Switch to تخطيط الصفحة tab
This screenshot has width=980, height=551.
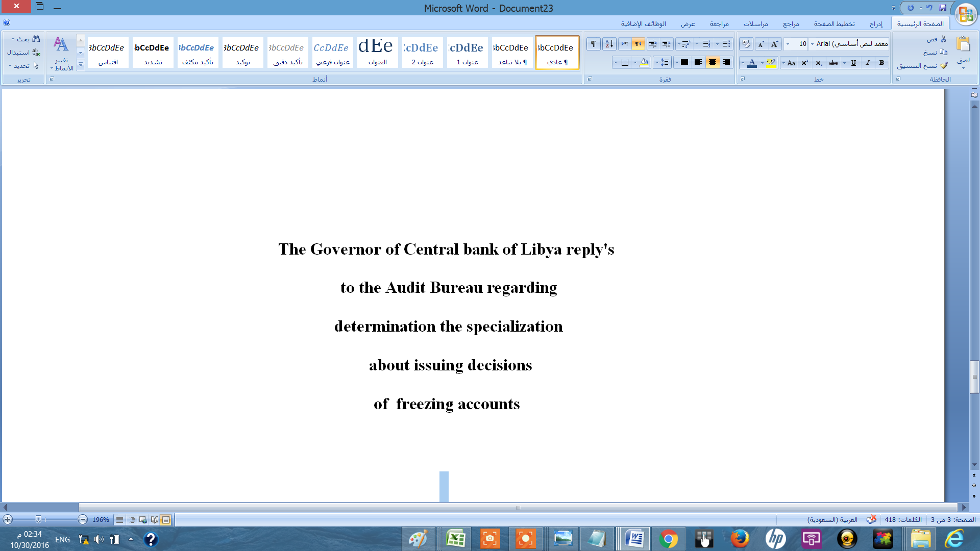834,24
